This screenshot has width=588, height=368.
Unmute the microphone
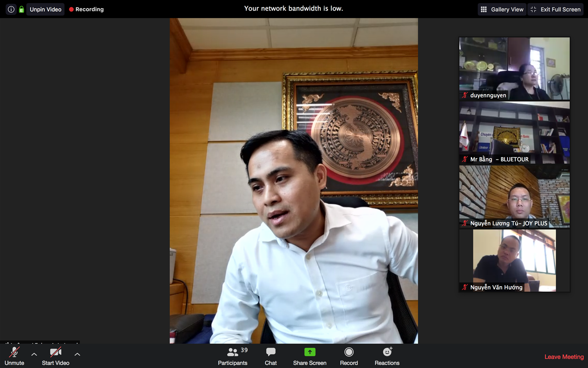pos(14,356)
